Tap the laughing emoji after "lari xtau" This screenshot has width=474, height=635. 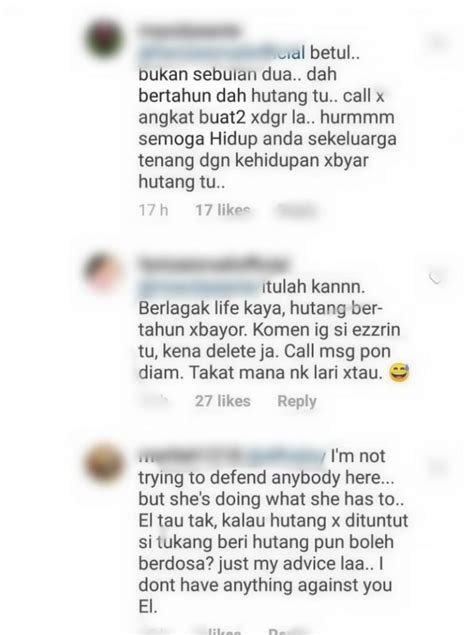click(x=399, y=373)
